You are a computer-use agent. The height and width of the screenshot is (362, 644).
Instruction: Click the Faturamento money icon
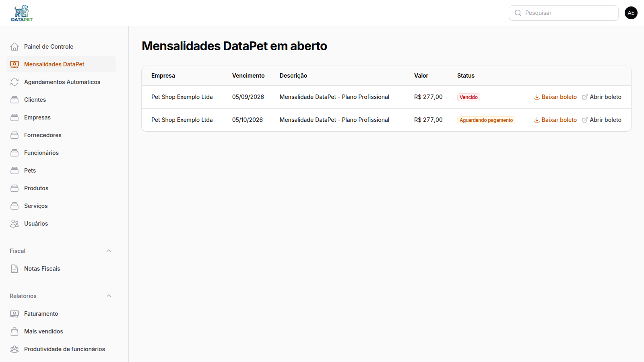(x=14, y=314)
